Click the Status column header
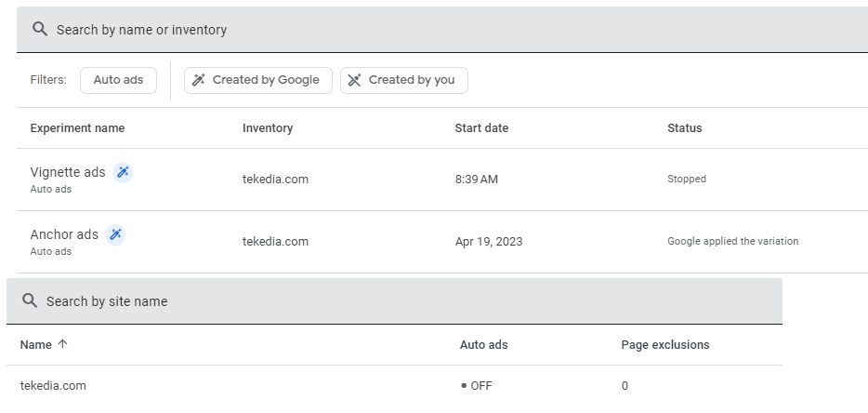868x413 pixels. [x=684, y=128]
